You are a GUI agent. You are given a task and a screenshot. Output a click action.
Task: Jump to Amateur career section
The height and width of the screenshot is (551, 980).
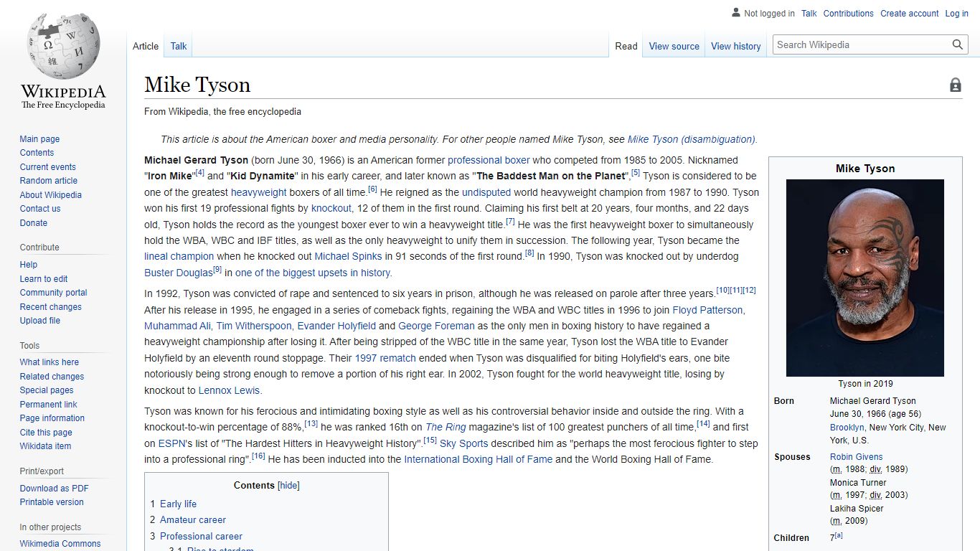coord(193,519)
